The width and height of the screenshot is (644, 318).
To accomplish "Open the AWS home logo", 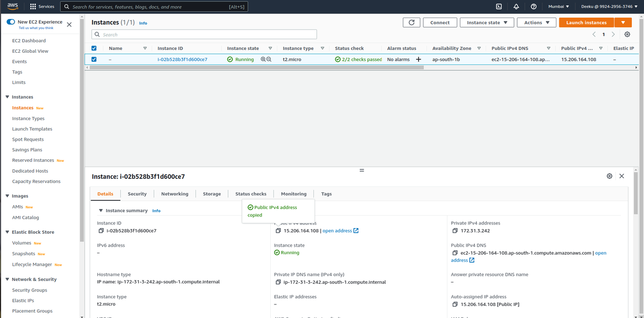I will pyautogui.click(x=13, y=7).
